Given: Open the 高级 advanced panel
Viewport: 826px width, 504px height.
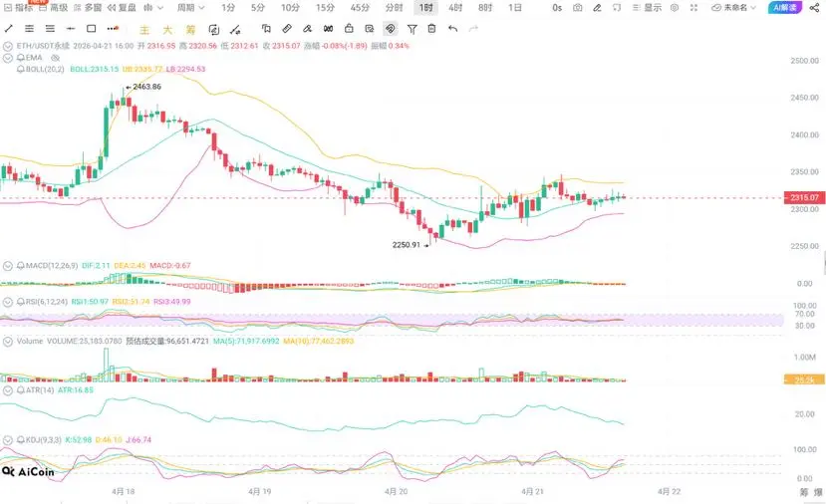Looking at the screenshot, I should [x=53, y=7].
